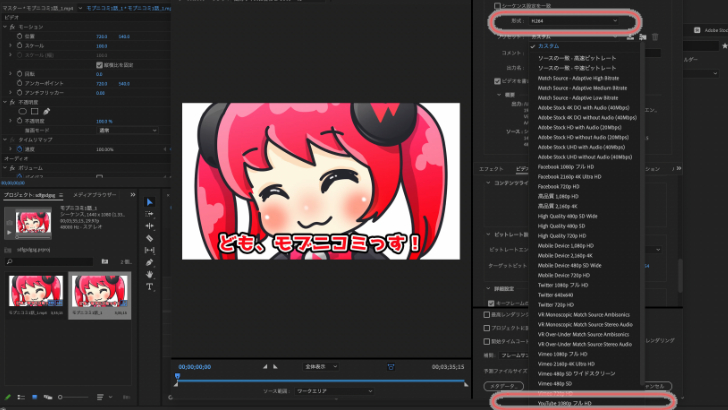Switch project panel to freeform view
The width and height of the screenshot is (728, 410).
tap(47, 397)
